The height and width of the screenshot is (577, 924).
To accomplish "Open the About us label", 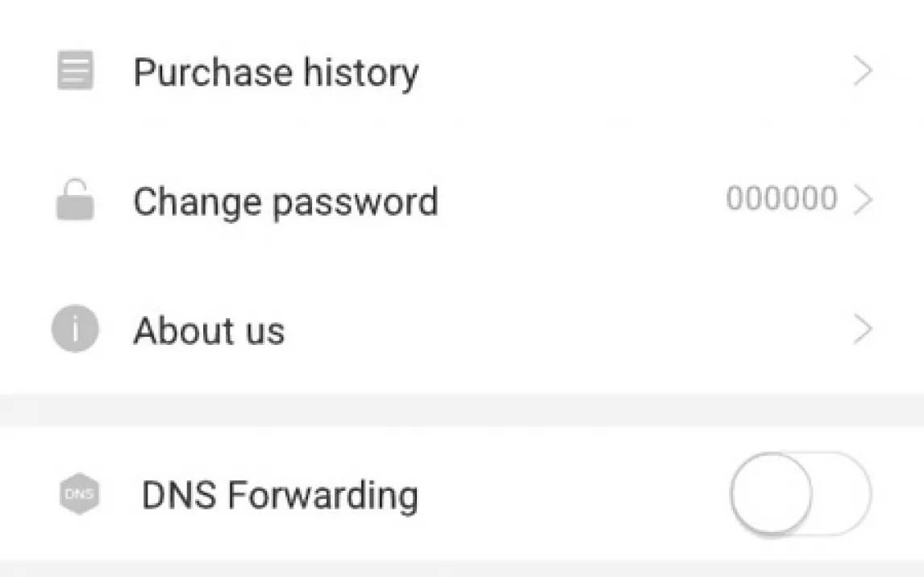I will point(209,330).
